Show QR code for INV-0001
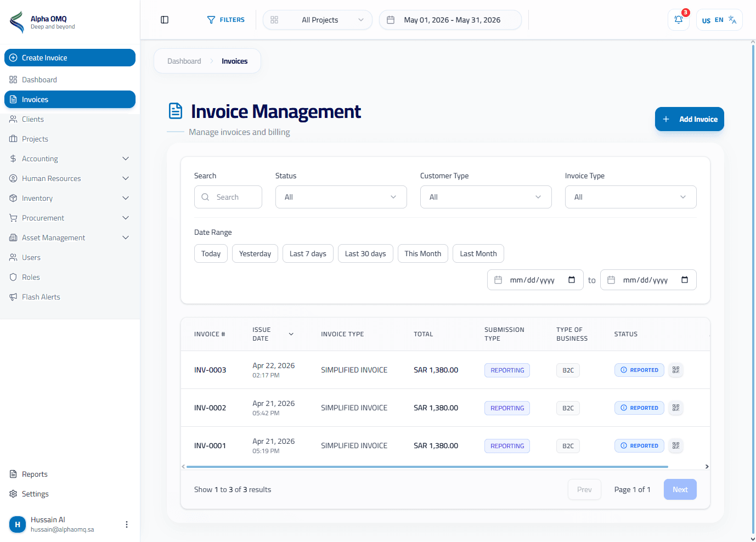Viewport: 756px width, 542px height. [x=676, y=445]
